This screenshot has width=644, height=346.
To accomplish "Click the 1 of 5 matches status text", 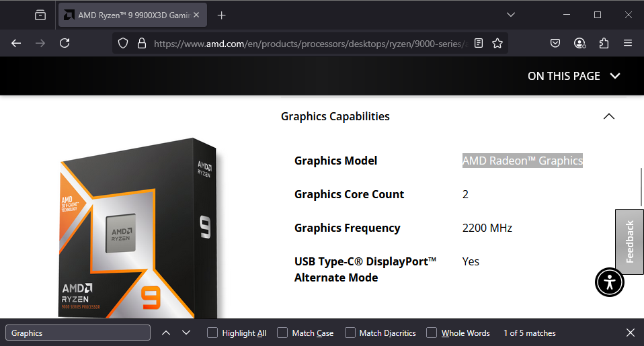I will pyautogui.click(x=530, y=333).
